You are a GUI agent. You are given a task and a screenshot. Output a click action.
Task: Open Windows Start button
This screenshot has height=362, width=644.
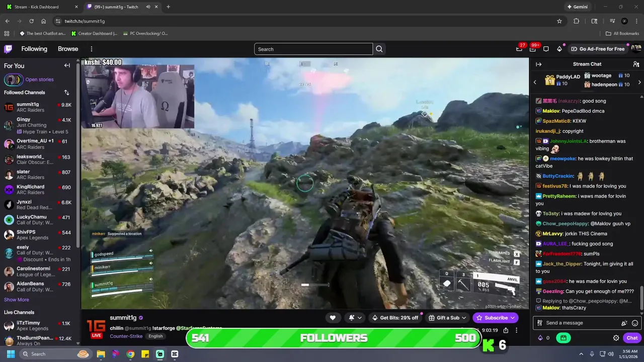click(x=11, y=354)
